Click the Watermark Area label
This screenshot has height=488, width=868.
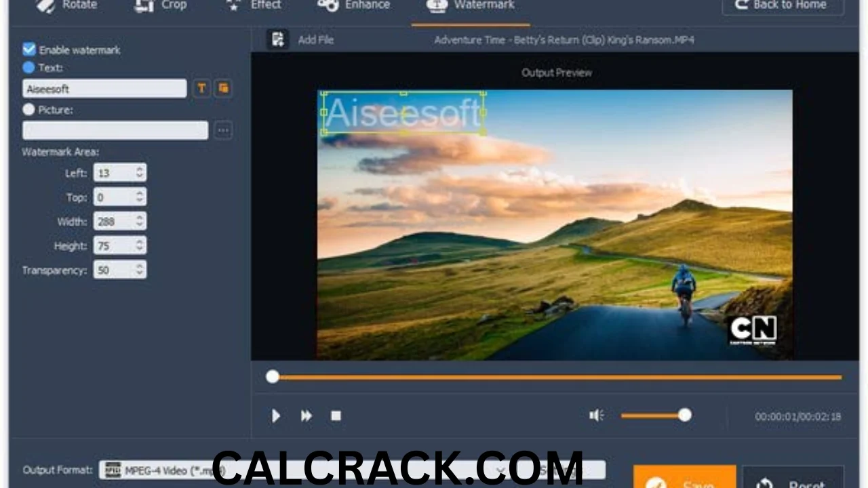[x=60, y=152]
